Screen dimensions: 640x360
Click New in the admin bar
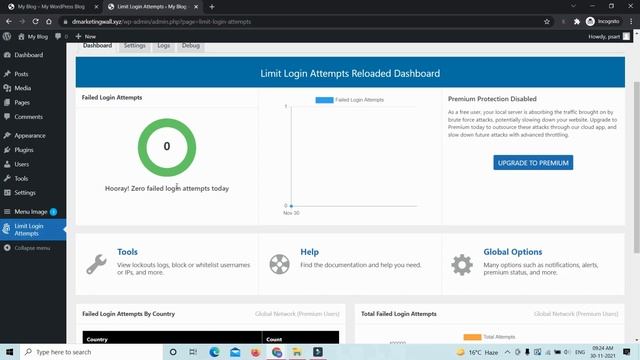pos(86,36)
